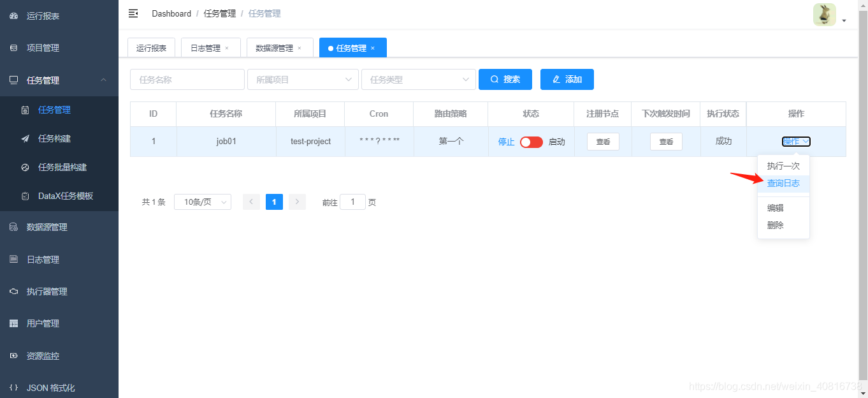Click the 任务管理 breadcrumb middle item
This screenshot has width=868, height=398.
coord(220,13)
